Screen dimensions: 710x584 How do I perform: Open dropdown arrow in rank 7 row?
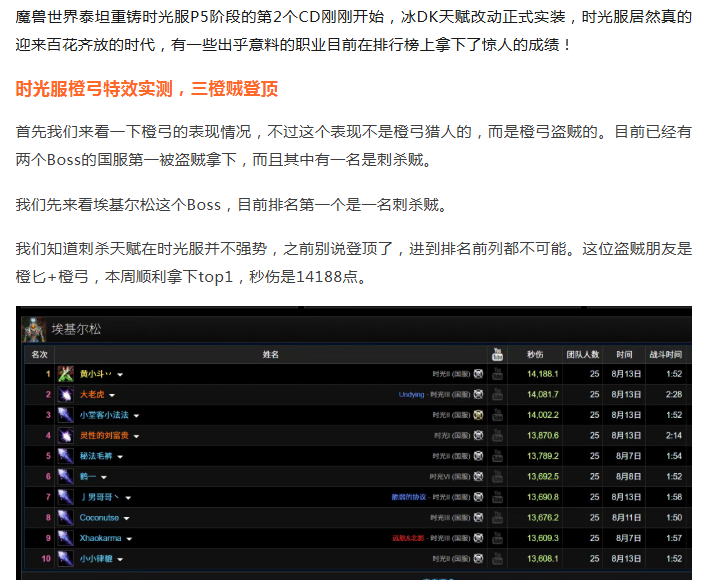pyautogui.click(x=128, y=498)
